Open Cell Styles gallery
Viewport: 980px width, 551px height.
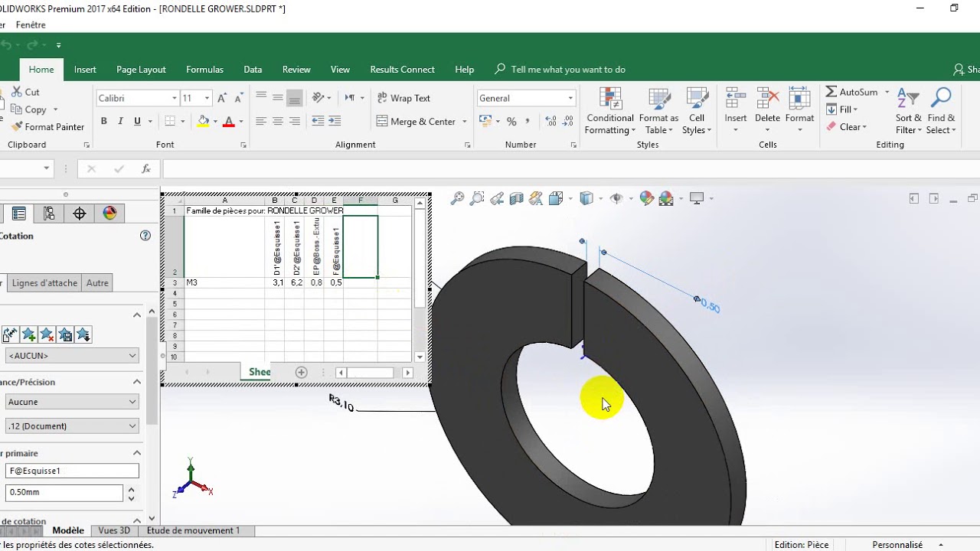coord(697,111)
